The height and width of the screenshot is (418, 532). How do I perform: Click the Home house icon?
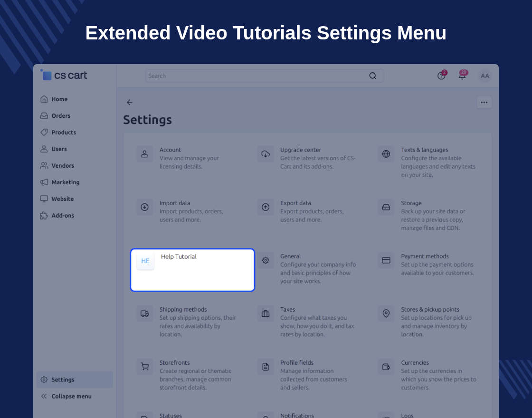pyautogui.click(x=44, y=99)
